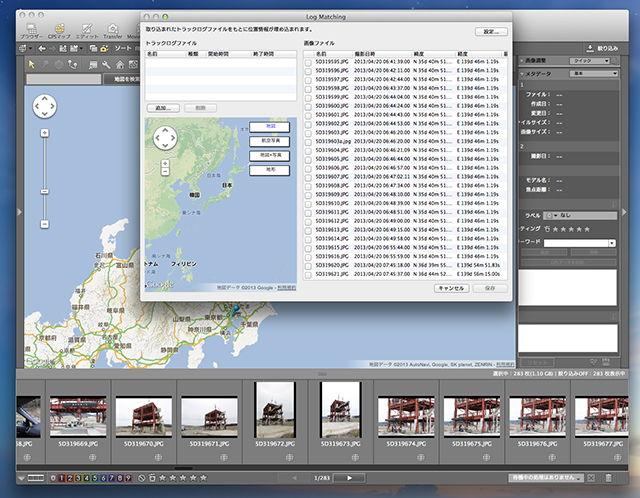Image resolution: width=640 pixels, height=498 pixels.
Task: Launch Transfer from the toolbar
Action: click(111, 31)
